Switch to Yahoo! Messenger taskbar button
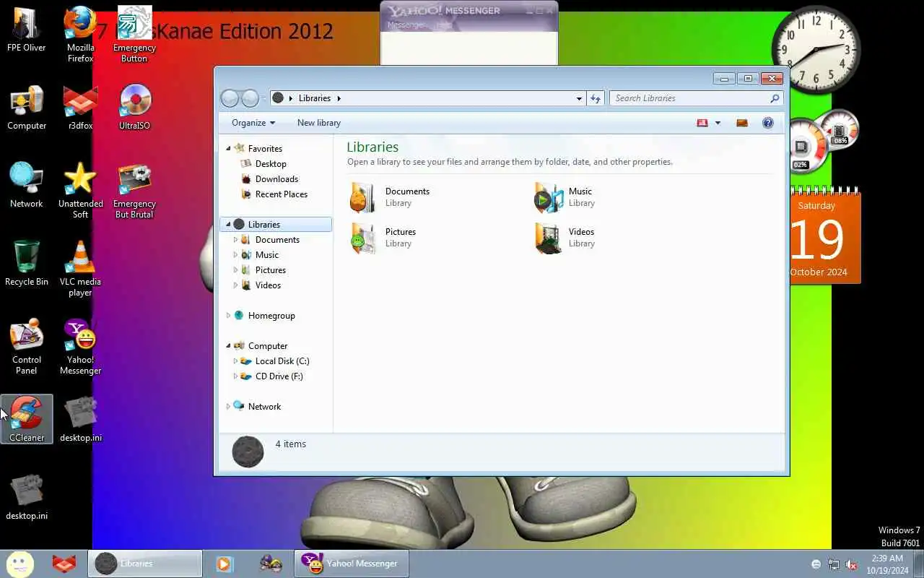Image resolution: width=924 pixels, height=578 pixels. tap(351, 564)
